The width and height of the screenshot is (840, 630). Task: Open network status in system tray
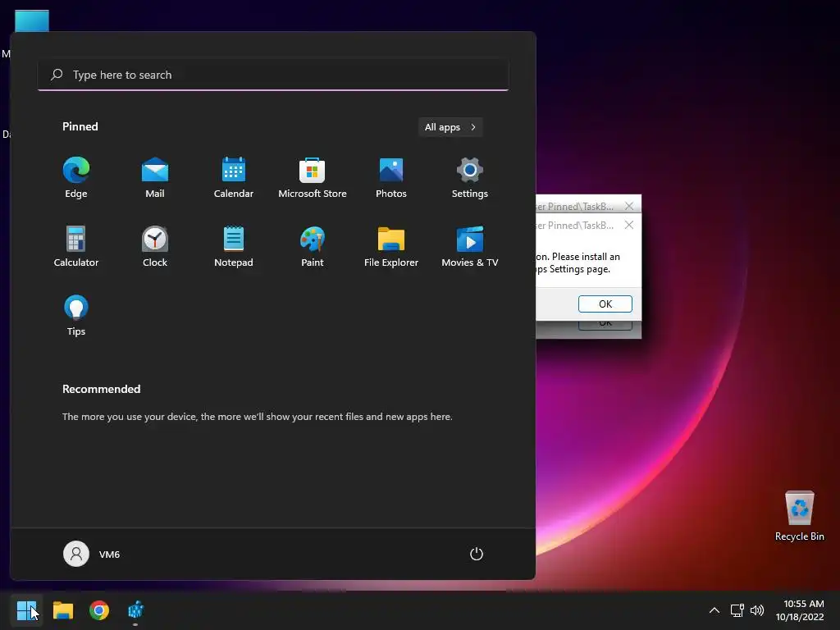[737, 610]
